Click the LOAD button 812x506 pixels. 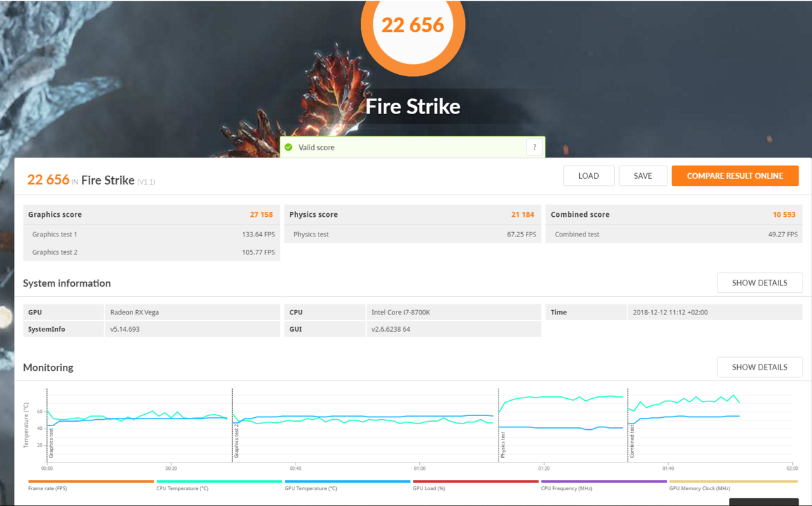click(x=589, y=176)
